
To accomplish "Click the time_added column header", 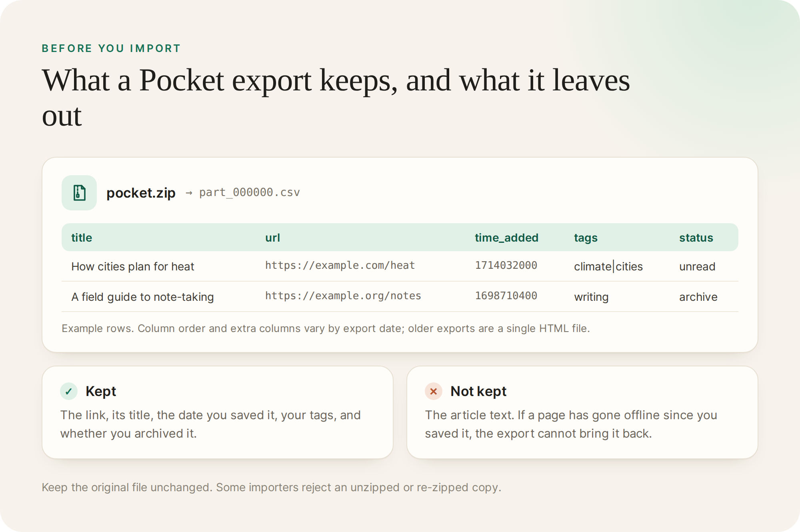I will 506,238.
